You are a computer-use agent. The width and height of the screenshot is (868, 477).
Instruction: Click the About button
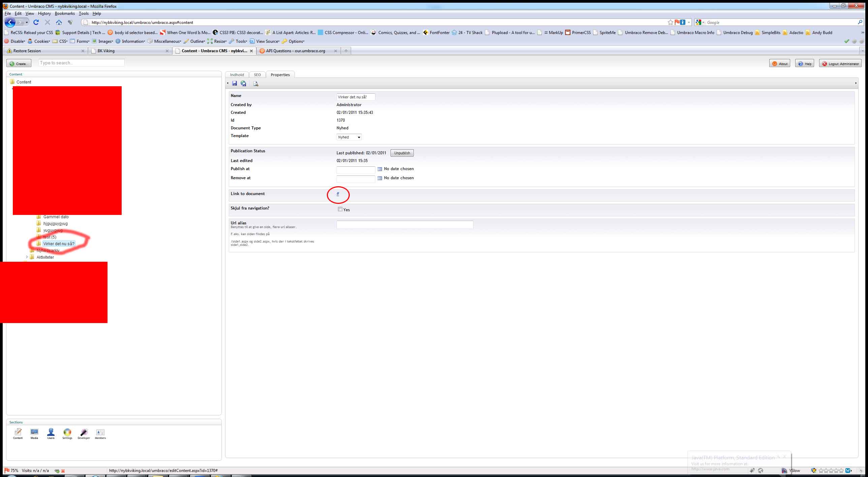pos(780,63)
